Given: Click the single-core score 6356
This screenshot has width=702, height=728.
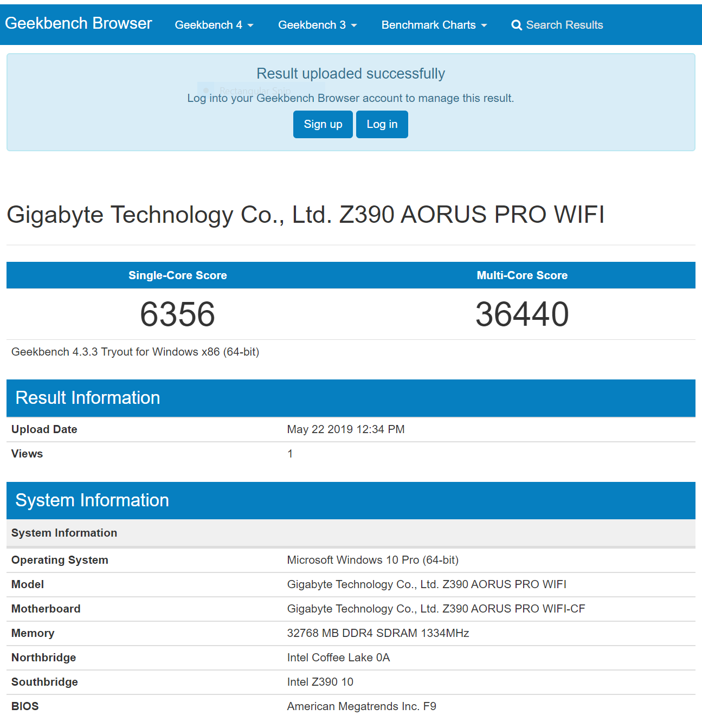Looking at the screenshot, I should 178,314.
